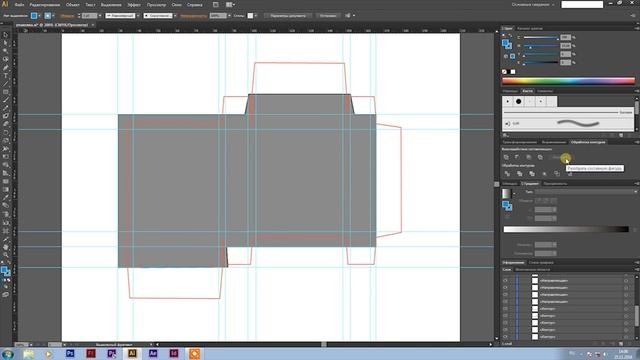This screenshot has width=640, height=360.
Task: Delete gradient stop trash icon
Action: [634, 229]
